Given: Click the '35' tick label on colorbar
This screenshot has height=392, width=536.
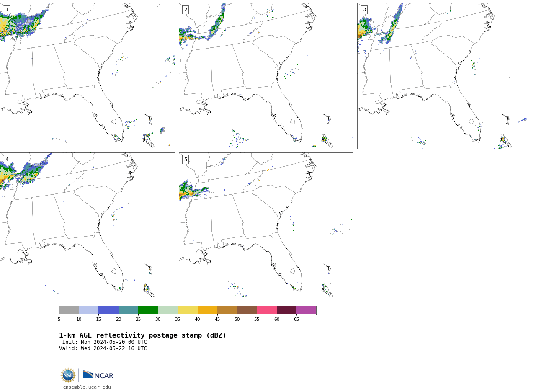Looking at the screenshot, I should click(178, 320).
